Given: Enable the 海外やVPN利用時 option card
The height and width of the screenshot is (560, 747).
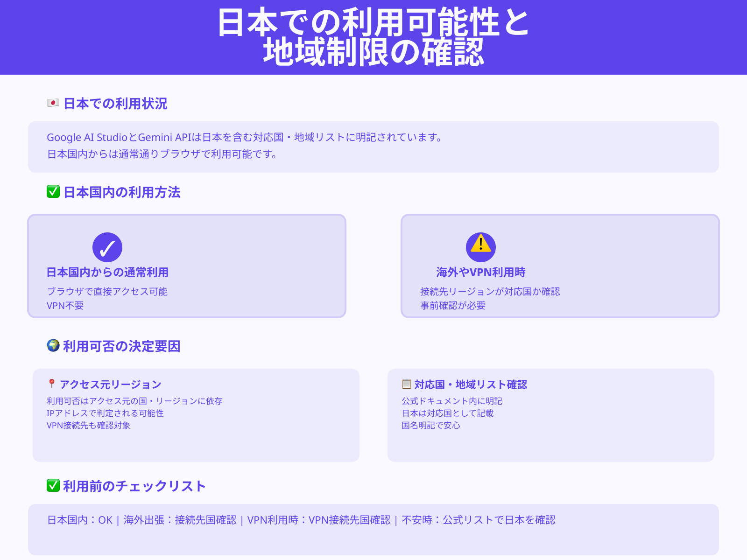Looking at the screenshot, I should click(x=559, y=266).
